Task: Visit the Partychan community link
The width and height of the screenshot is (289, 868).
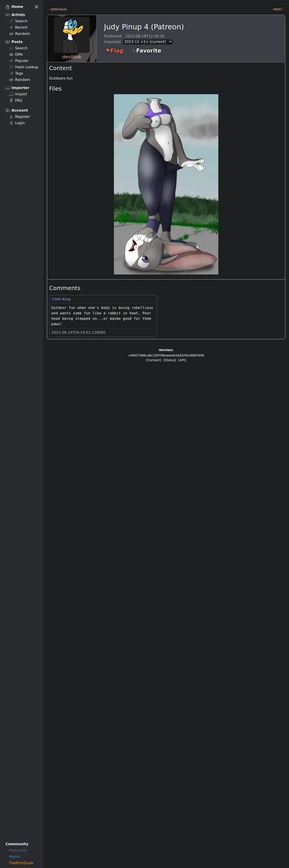Action: coord(18,850)
